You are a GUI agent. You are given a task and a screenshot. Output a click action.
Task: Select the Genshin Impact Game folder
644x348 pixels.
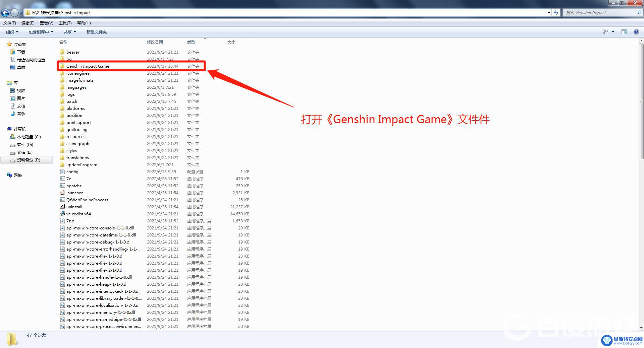tap(131, 66)
